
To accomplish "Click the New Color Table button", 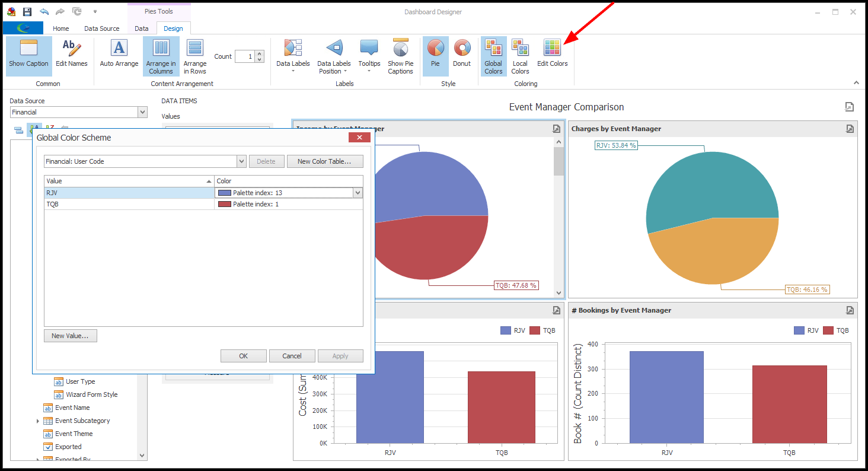I will click(325, 161).
